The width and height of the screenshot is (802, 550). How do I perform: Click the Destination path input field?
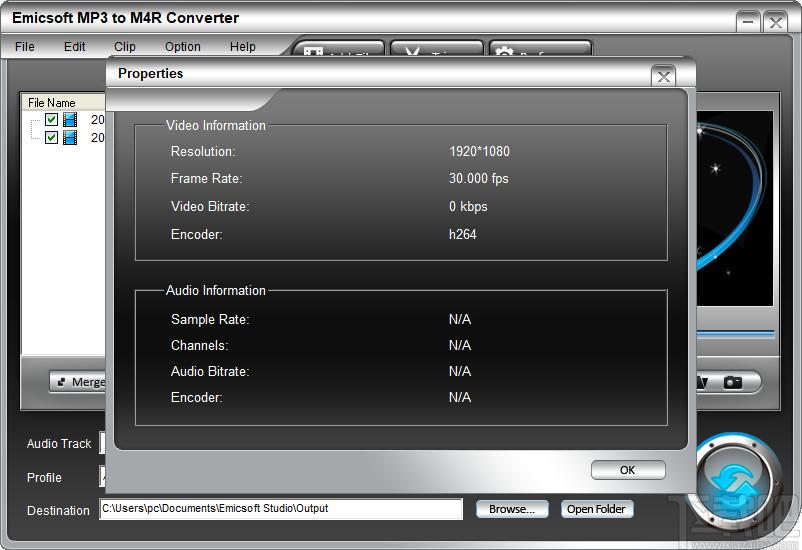[281, 509]
